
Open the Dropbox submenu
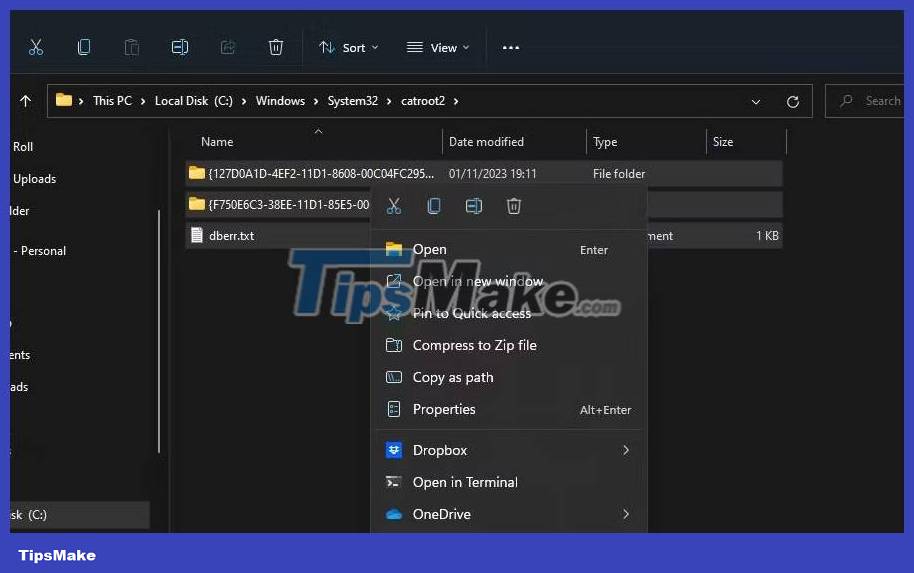coord(509,451)
